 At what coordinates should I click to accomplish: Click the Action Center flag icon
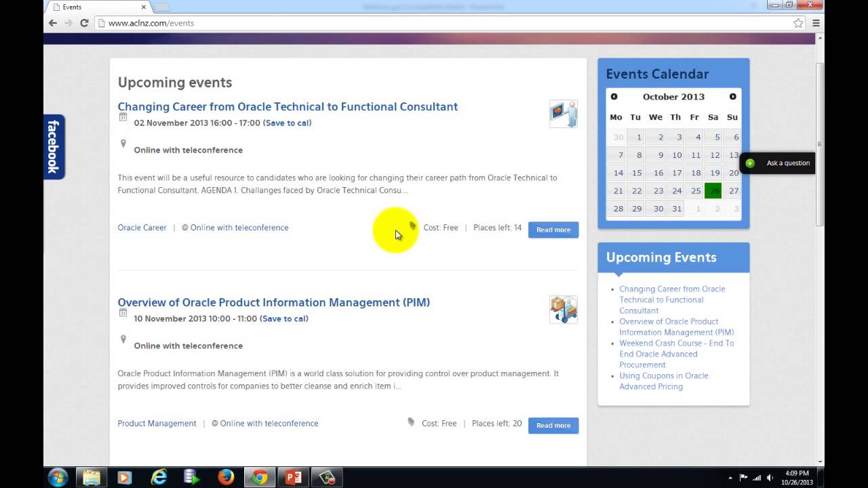coord(743,478)
